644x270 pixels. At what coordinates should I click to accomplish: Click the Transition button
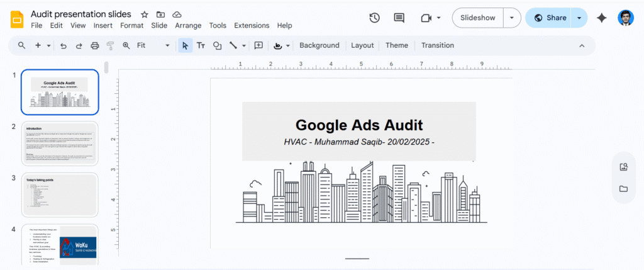438,45
